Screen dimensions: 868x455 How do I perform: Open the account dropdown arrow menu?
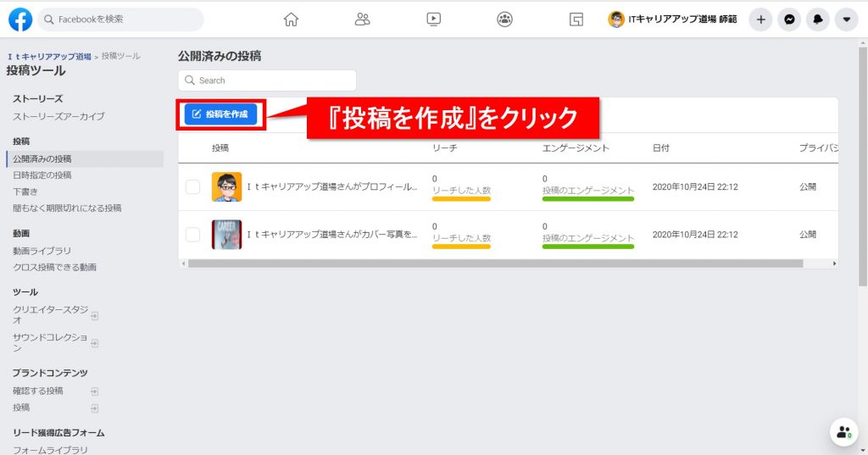click(846, 19)
